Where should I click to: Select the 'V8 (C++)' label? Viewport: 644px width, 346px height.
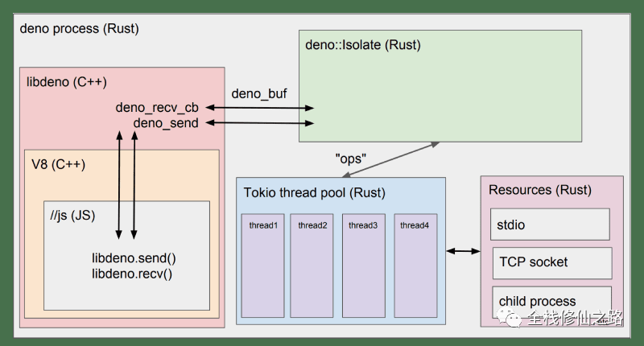click(x=58, y=165)
